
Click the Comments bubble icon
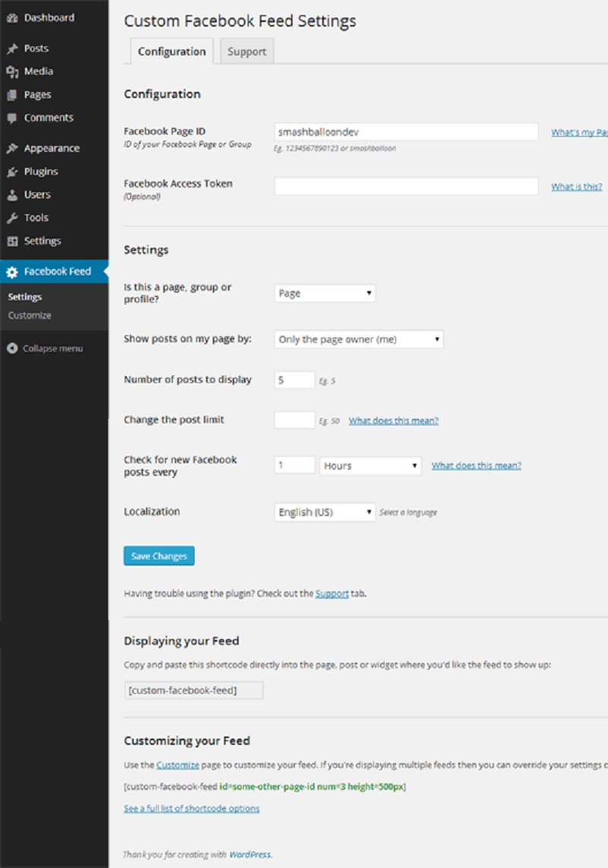click(12, 118)
